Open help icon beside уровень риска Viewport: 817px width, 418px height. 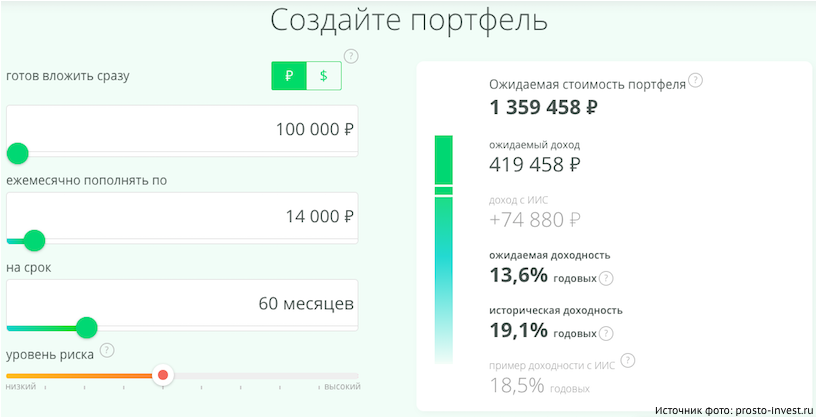pos(107,350)
